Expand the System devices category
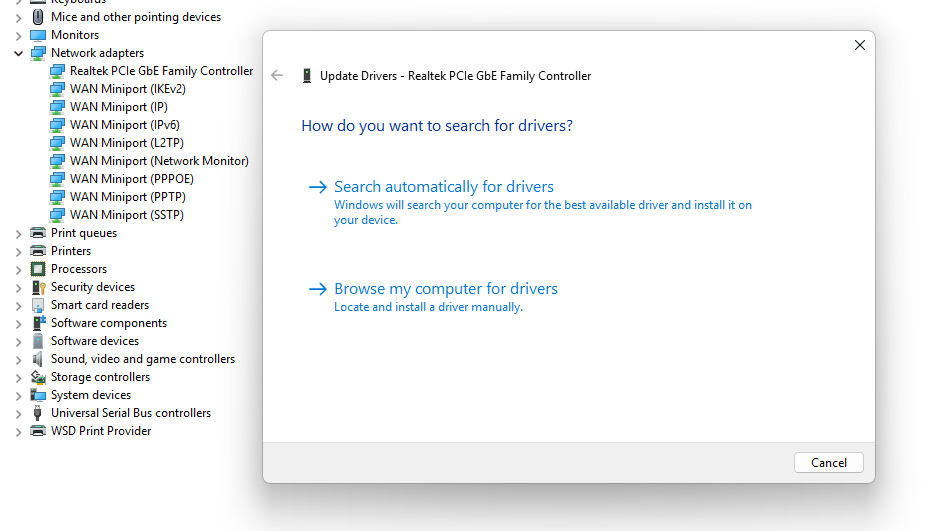Screen dimensions: 939x531 [18, 395]
